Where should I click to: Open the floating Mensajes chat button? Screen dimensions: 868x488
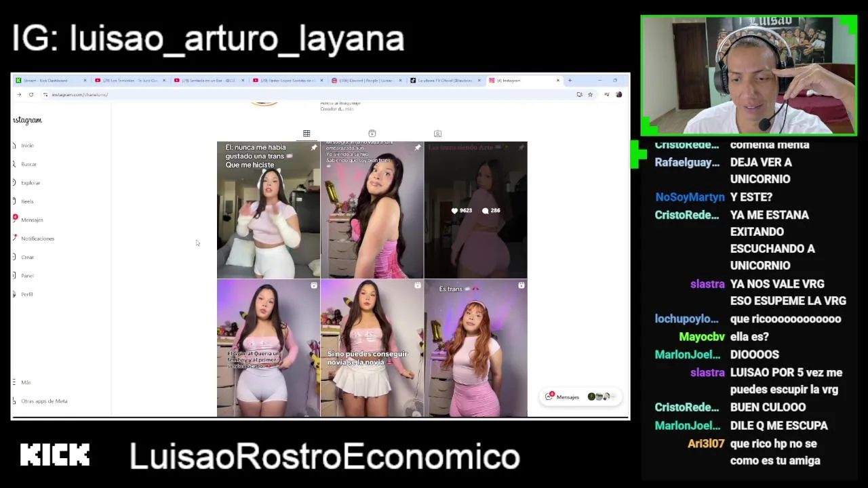580,396
